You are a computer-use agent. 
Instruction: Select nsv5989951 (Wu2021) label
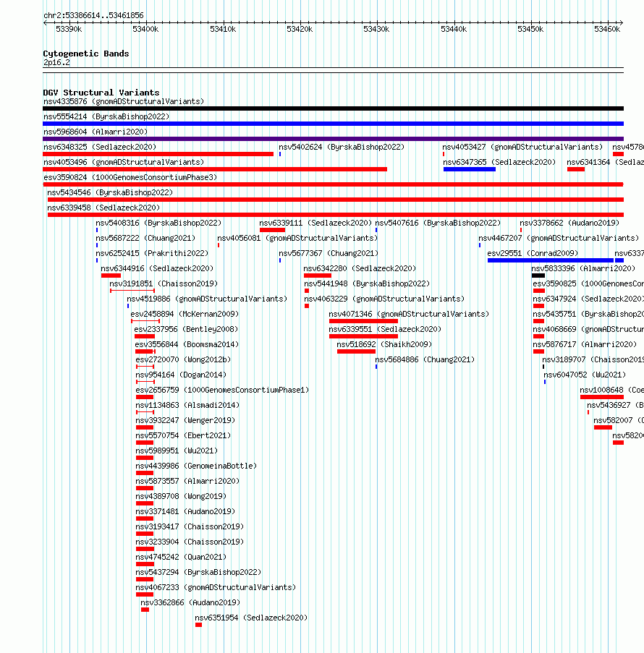coord(177,451)
